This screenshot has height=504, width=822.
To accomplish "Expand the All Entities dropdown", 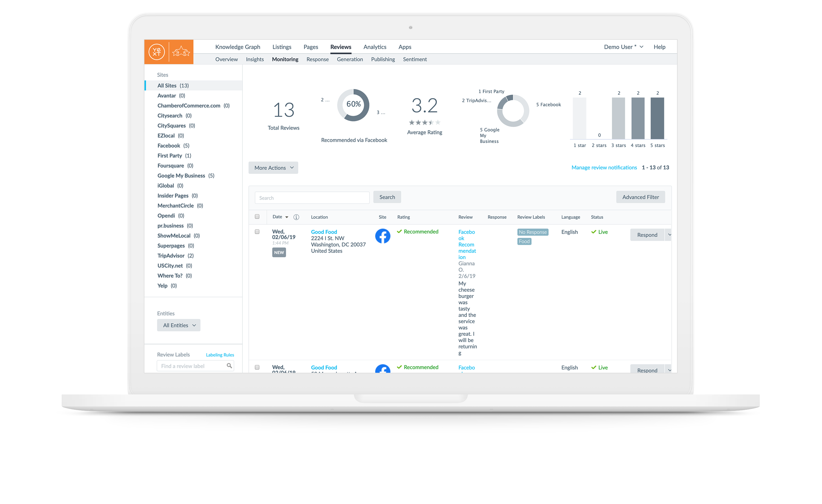I will (x=179, y=325).
